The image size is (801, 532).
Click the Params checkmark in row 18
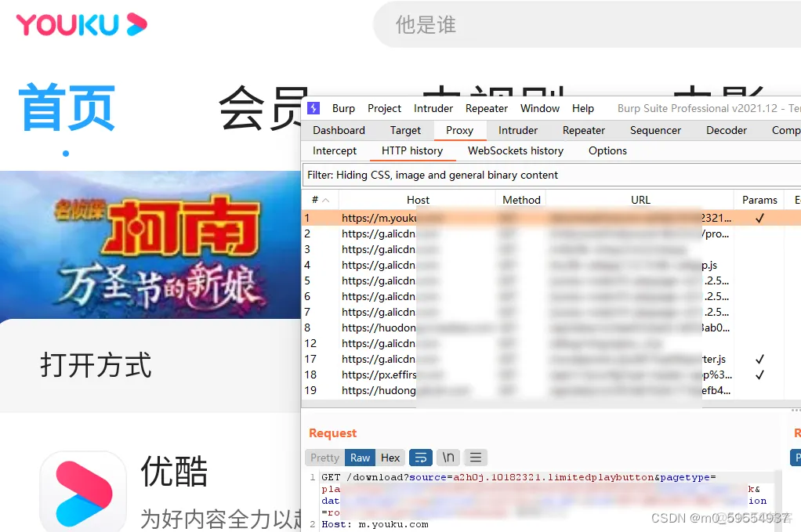[x=759, y=375]
